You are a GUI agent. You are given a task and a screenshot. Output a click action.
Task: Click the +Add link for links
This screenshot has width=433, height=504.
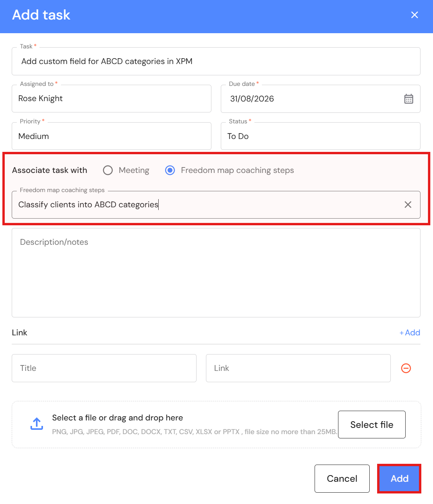(410, 333)
